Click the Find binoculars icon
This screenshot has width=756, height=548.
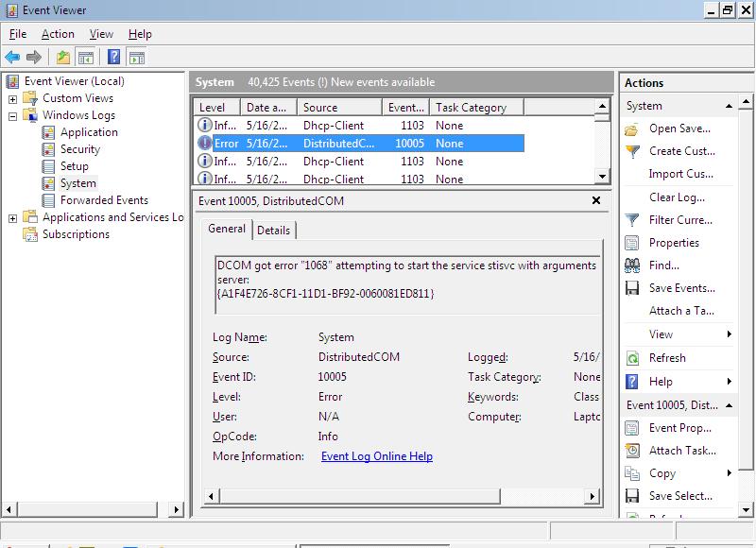(x=632, y=265)
